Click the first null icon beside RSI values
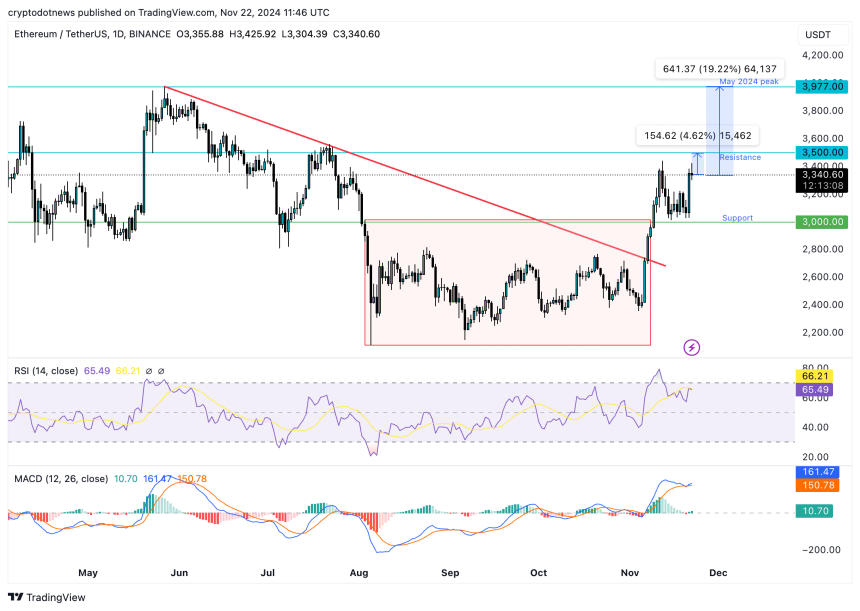This screenshot has height=611, width=860. point(150,371)
